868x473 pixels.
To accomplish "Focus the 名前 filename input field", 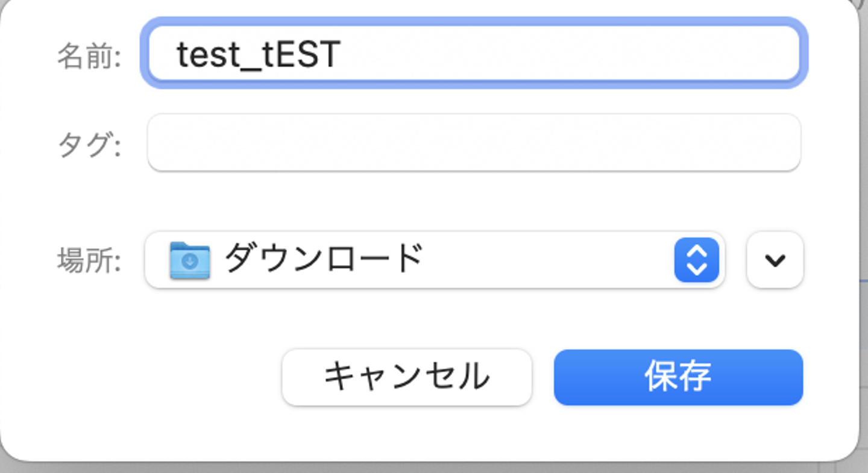I will coord(473,54).
